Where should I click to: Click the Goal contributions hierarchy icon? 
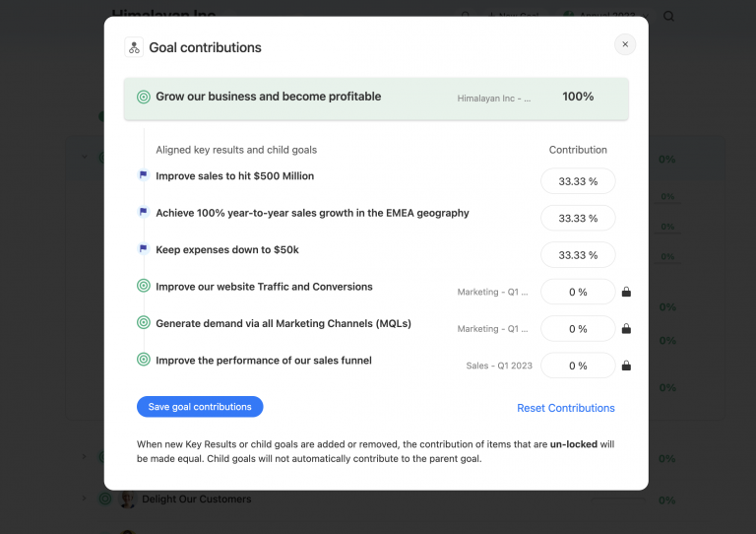point(134,47)
